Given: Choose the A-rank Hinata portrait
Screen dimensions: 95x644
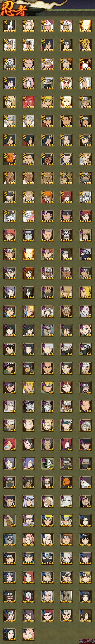Looking at the screenshot, I should (29, 349).
